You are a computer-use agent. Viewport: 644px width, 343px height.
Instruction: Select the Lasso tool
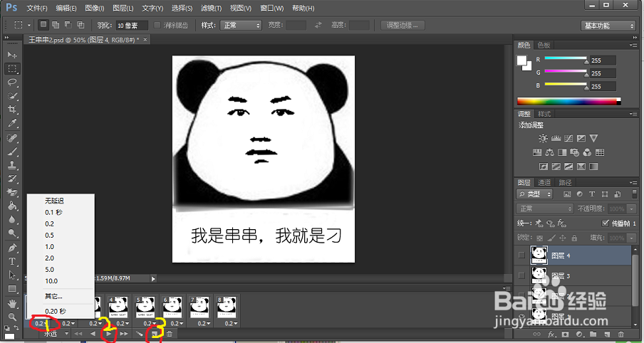[x=12, y=82]
